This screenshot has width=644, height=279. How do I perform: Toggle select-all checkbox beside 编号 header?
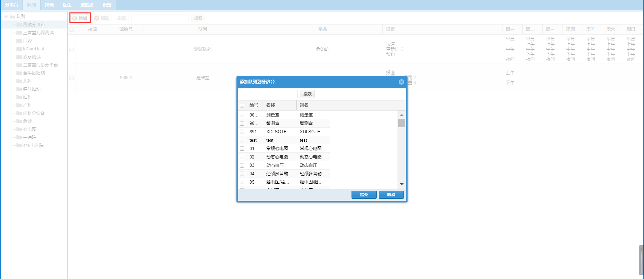[242, 105]
